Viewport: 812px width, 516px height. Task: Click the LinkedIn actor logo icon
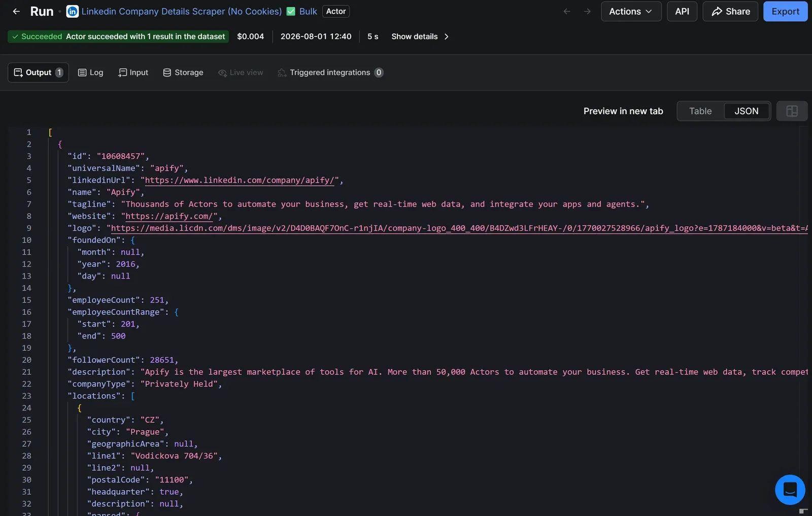coord(73,11)
